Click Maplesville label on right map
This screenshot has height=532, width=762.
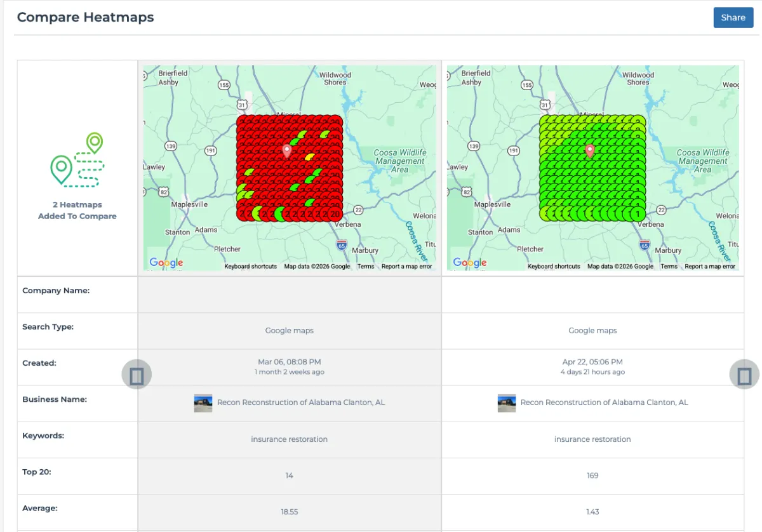(x=493, y=205)
